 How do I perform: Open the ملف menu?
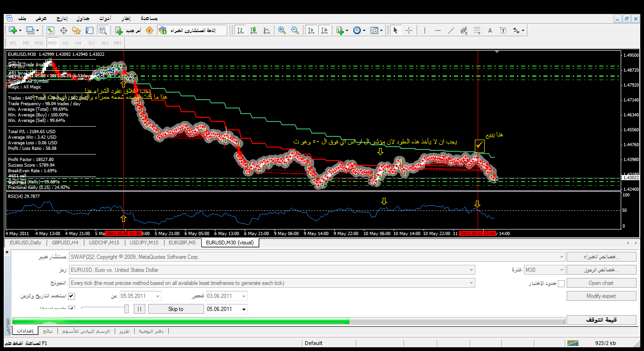(22, 18)
